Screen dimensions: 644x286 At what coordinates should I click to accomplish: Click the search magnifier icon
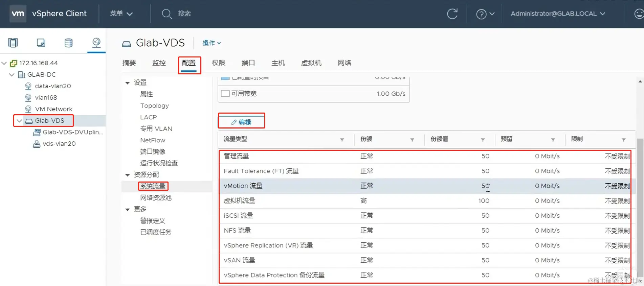click(x=166, y=14)
